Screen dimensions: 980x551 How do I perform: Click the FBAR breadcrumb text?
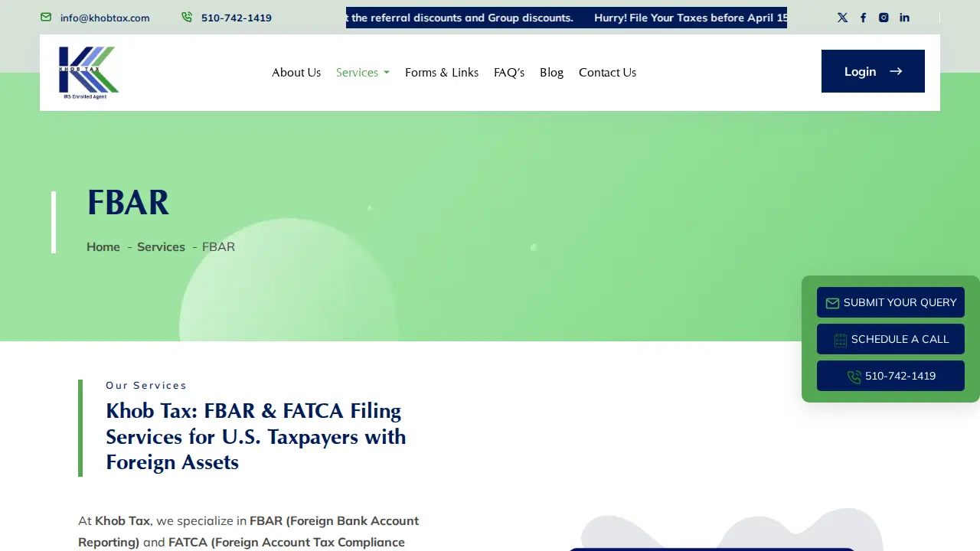[218, 246]
